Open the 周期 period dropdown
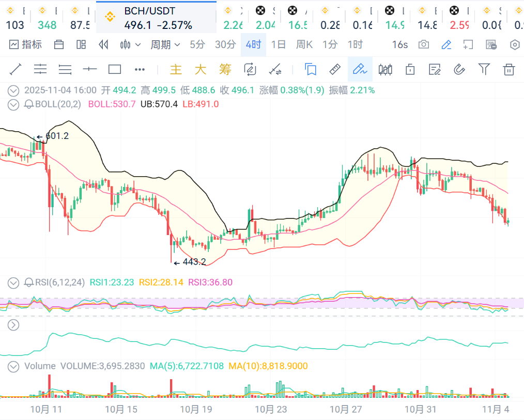The width and height of the screenshot is (524, 420). [x=165, y=45]
